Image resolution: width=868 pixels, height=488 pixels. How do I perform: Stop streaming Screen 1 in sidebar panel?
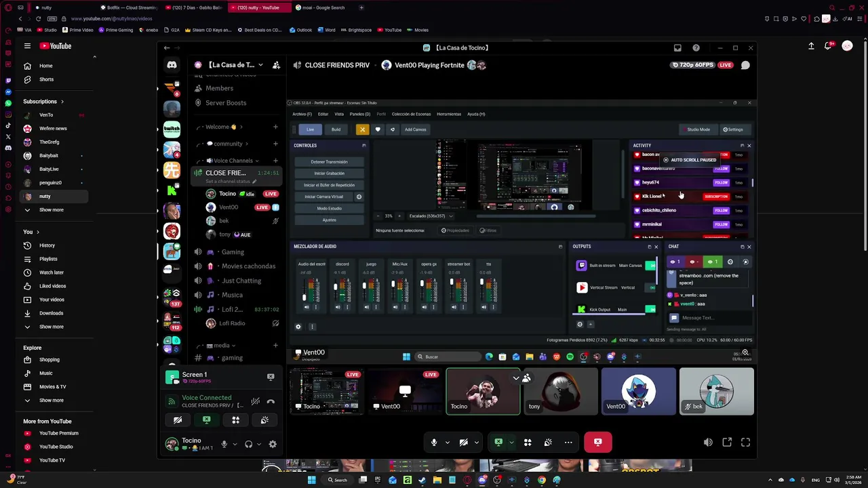pyautogui.click(x=271, y=377)
